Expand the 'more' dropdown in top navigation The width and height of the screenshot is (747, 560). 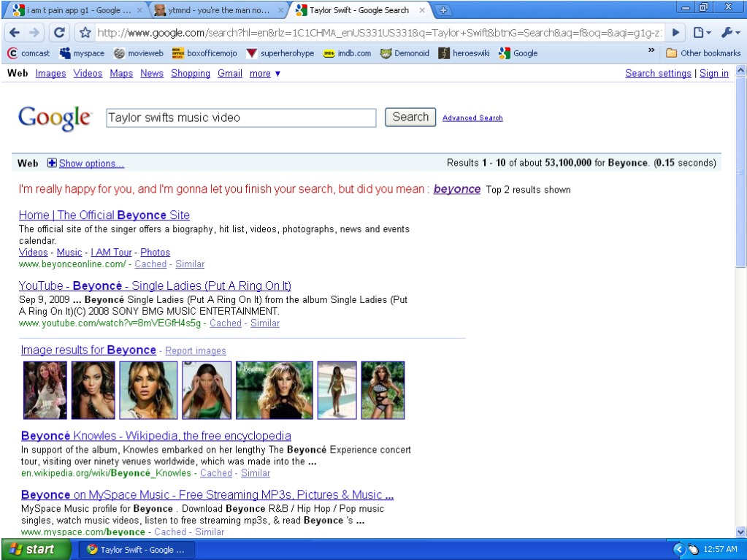pos(265,73)
